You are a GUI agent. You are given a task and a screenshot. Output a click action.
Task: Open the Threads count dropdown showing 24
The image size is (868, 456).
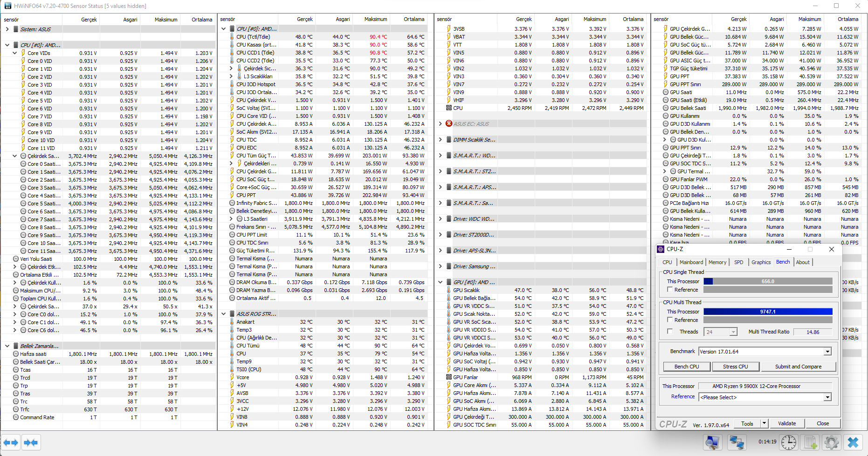tap(733, 332)
